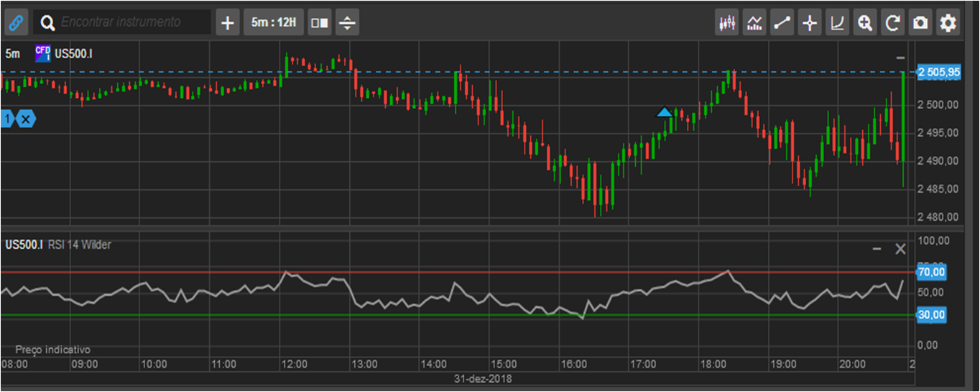Screen dimensions: 980x392
Task: Open chart settings via the gear icon
Action: coord(948,23)
